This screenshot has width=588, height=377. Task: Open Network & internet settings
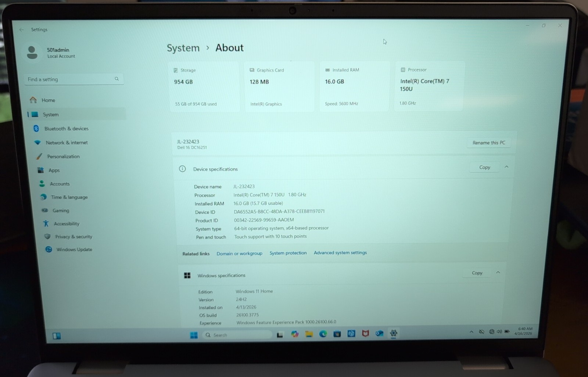click(x=67, y=143)
